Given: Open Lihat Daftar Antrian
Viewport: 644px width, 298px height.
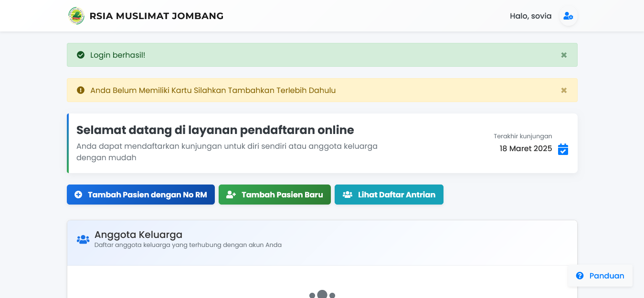Looking at the screenshot, I should pos(389,195).
